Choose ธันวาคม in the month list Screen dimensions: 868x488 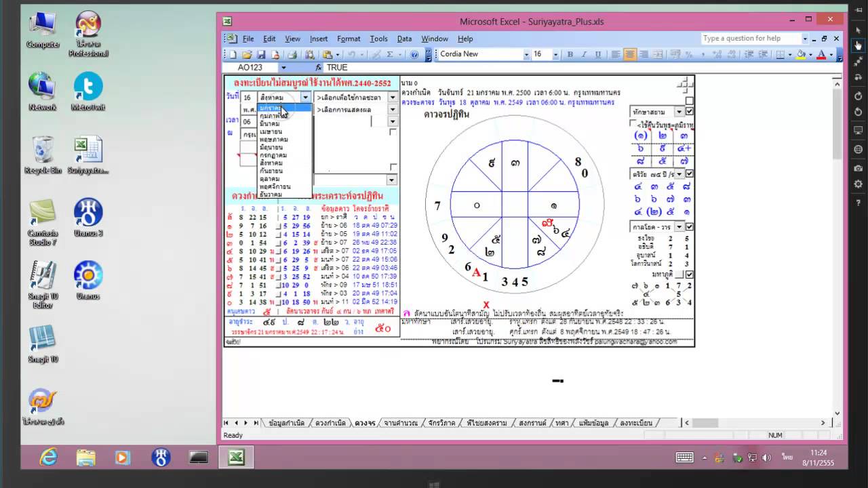(285, 195)
